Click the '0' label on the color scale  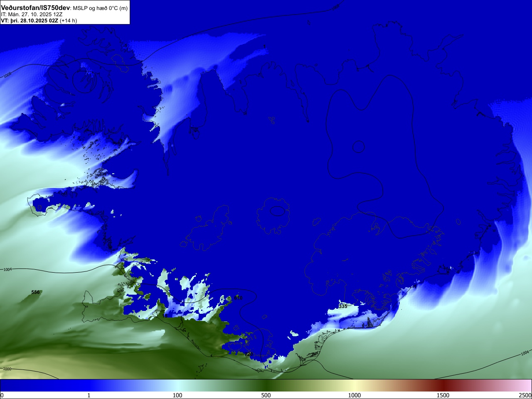(x=2, y=395)
